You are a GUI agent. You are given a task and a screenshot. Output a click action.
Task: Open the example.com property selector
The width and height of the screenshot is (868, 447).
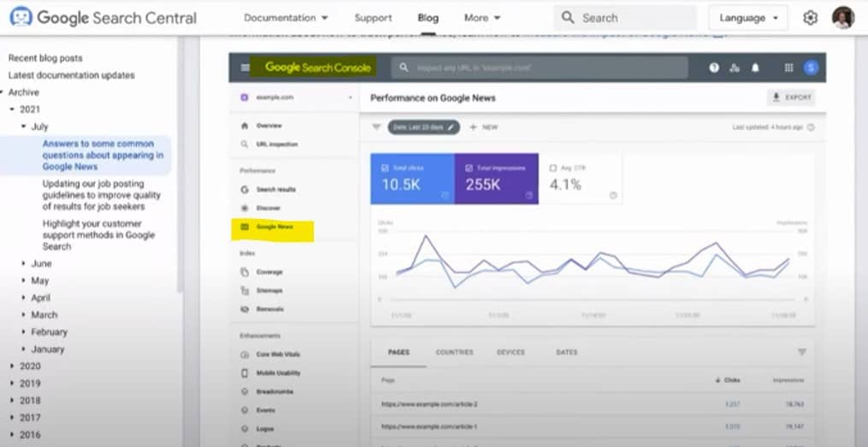pos(296,97)
